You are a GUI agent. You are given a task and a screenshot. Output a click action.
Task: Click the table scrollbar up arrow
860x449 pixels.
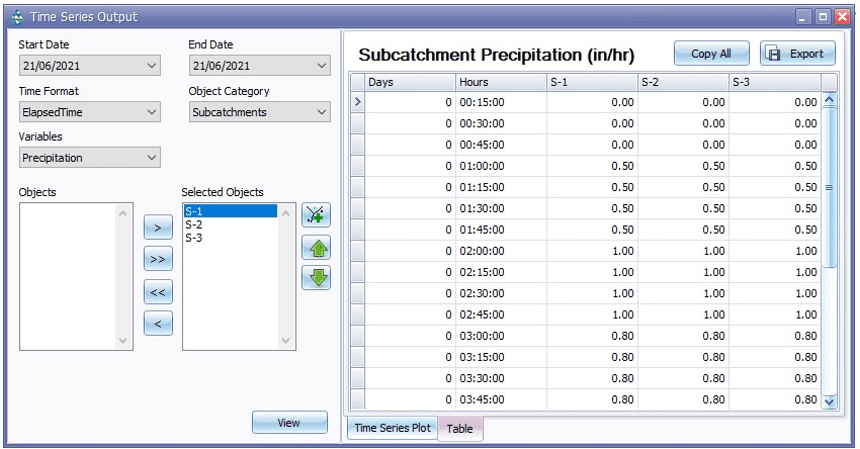[829, 100]
